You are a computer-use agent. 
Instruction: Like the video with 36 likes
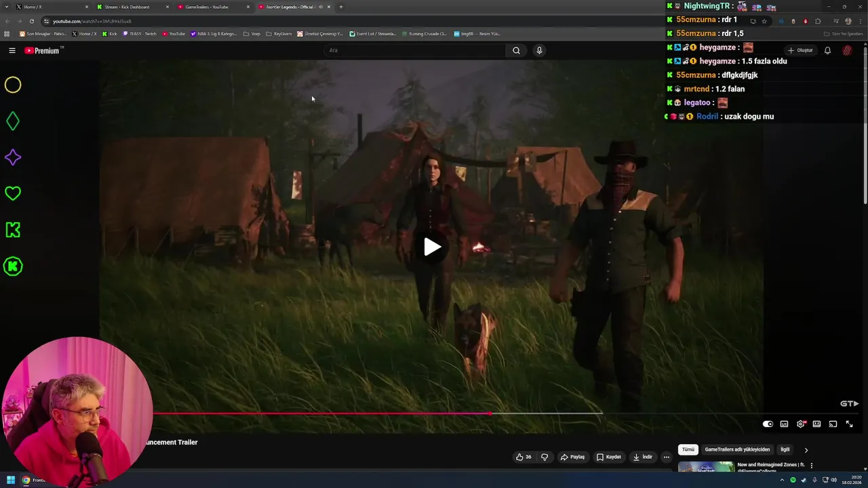tap(524, 457)
